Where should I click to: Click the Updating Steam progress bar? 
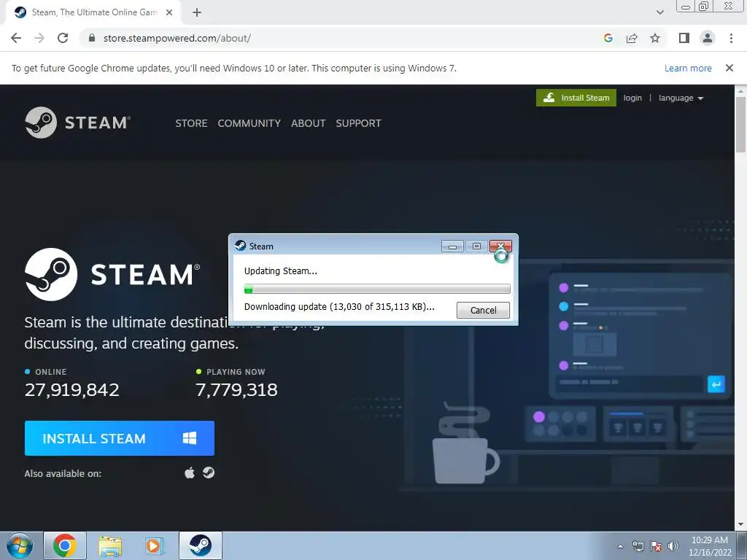click(377, 289)
